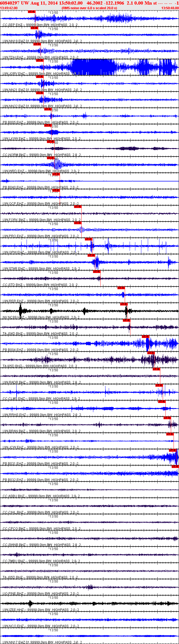
Task: Select the red pick flag on UW.WRD trace
Action: point(50,158)
